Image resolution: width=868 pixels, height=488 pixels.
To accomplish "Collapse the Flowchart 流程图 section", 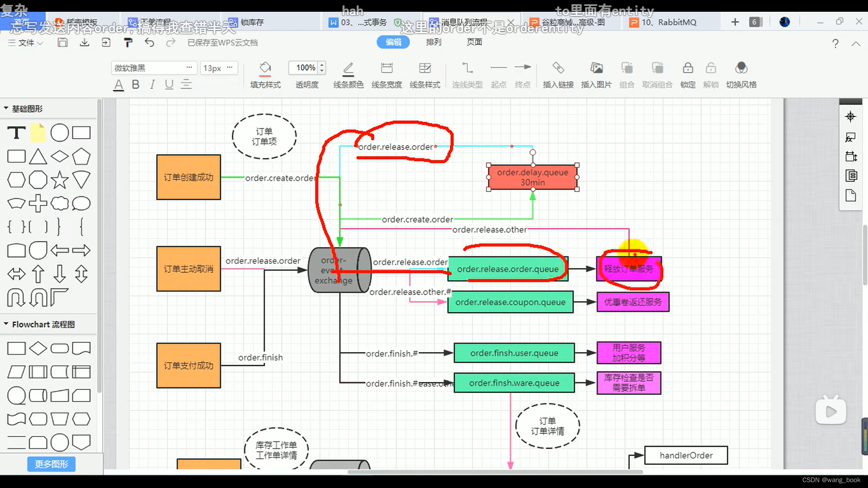I will tap(6, 324).
